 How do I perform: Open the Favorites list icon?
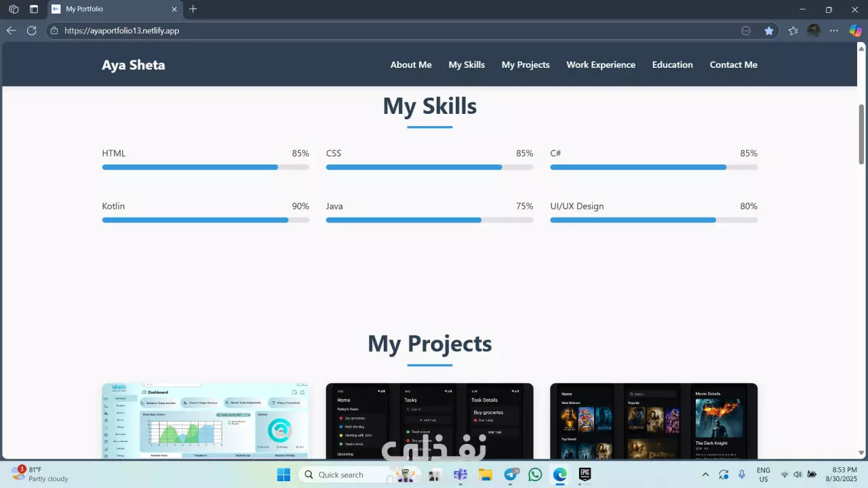click(x=793, y=30)
